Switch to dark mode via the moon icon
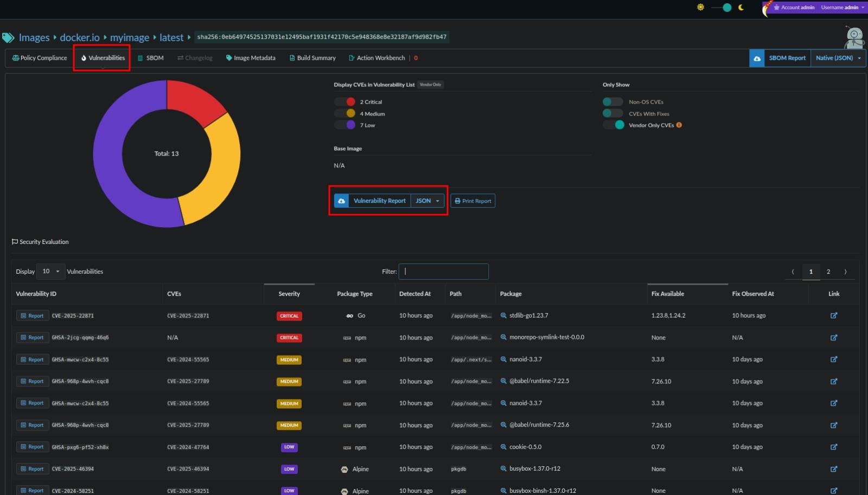 [741, 8]
